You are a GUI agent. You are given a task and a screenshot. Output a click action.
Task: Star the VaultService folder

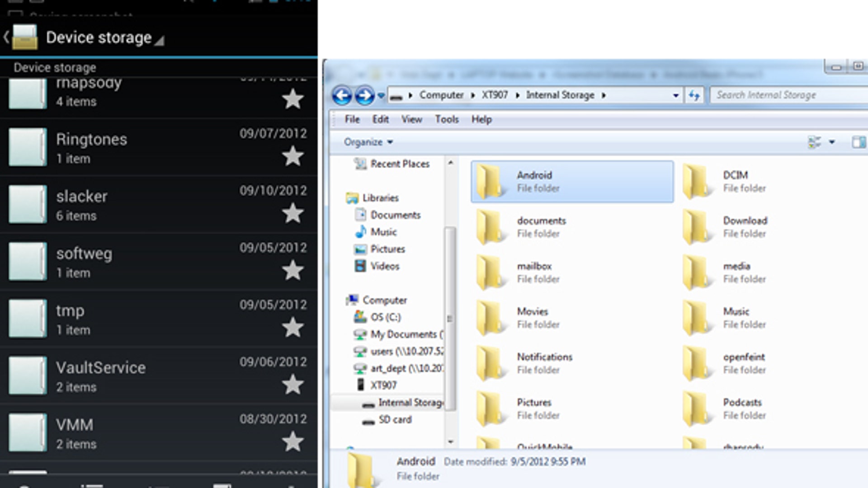pyautogui.click(x=293, y=385)
